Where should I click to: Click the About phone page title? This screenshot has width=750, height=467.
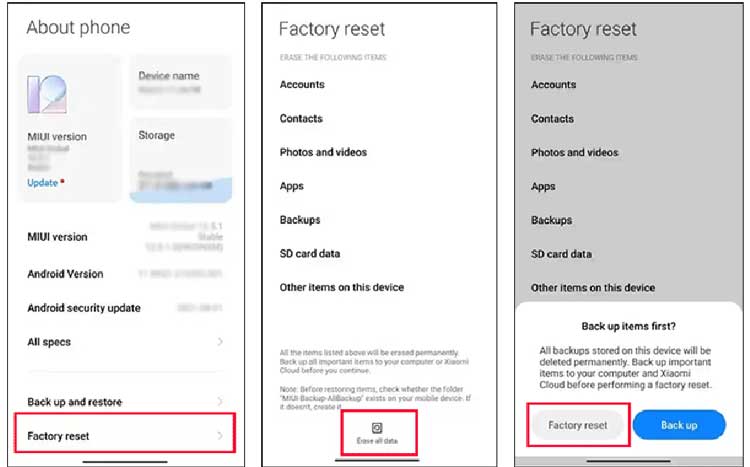coord(78,27)
